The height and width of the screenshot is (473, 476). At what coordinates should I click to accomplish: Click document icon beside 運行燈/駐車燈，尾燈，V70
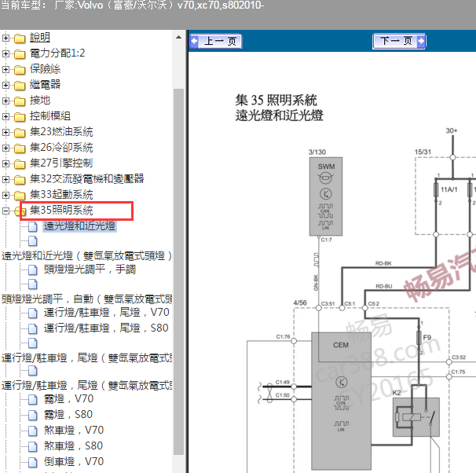(33, 313)
